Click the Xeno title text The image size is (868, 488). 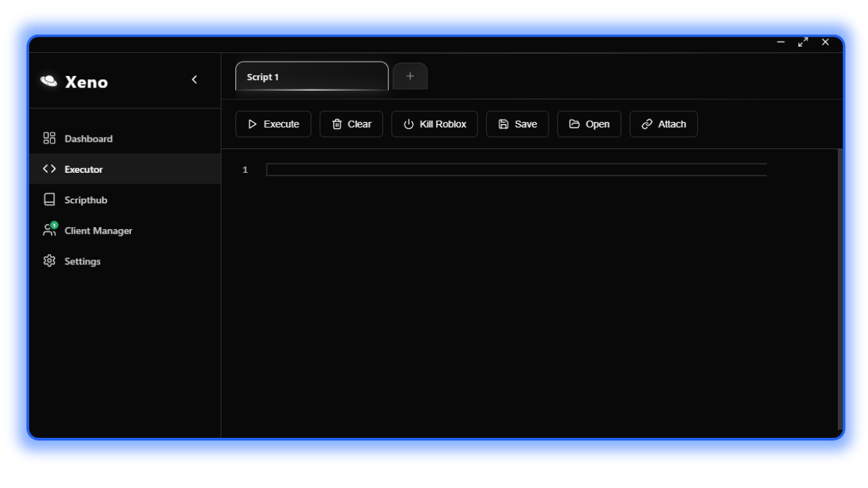[86, 82]
